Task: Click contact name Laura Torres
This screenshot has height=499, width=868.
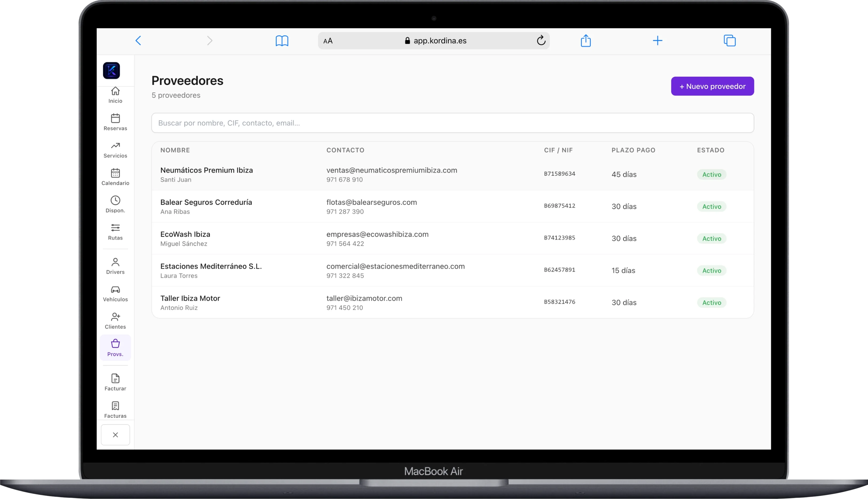Action: coord(179,276)
